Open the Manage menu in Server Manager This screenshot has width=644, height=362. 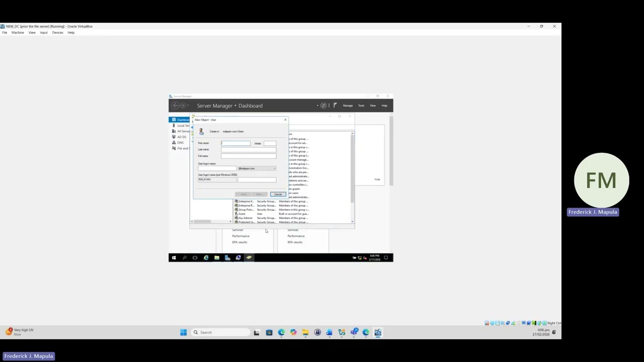348,106
